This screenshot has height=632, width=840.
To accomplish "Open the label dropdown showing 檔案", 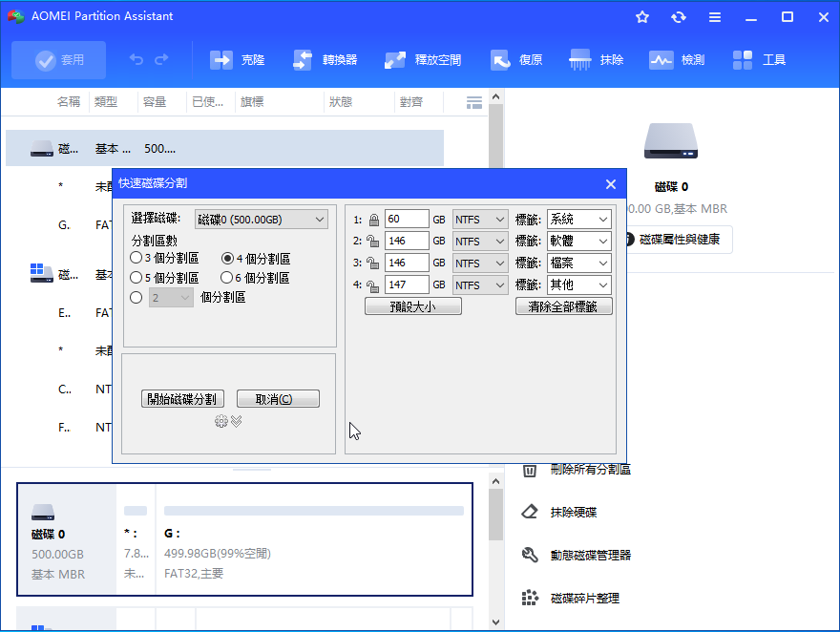I will coord(579,263).
